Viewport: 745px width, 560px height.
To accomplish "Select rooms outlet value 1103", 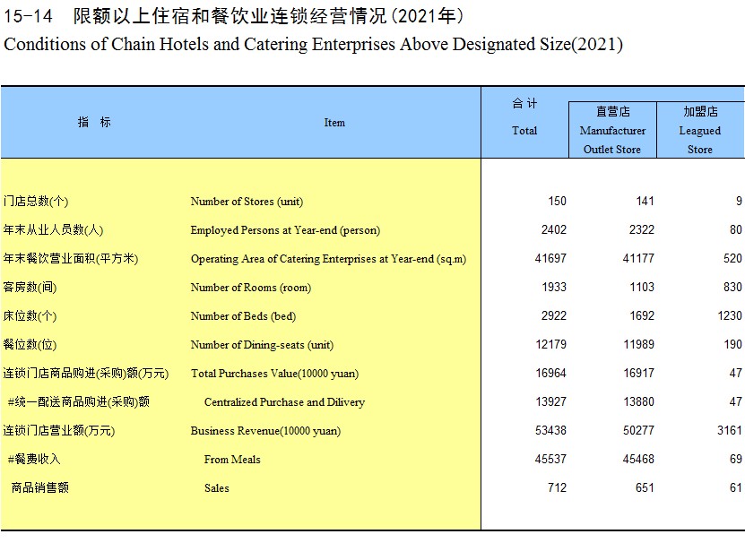I will click(642, 287).
